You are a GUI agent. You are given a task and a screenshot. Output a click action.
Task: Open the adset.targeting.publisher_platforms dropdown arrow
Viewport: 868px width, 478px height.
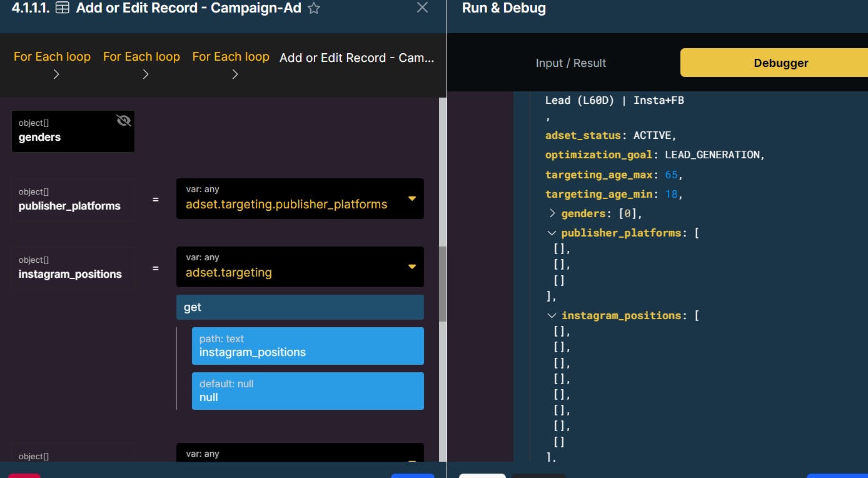[412, 198]
